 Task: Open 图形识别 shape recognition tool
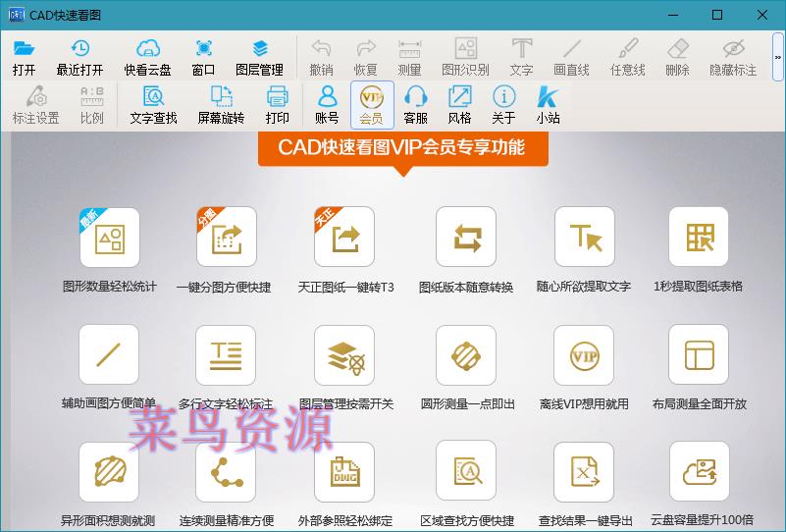pyautogui.click(x=466, y=57)
